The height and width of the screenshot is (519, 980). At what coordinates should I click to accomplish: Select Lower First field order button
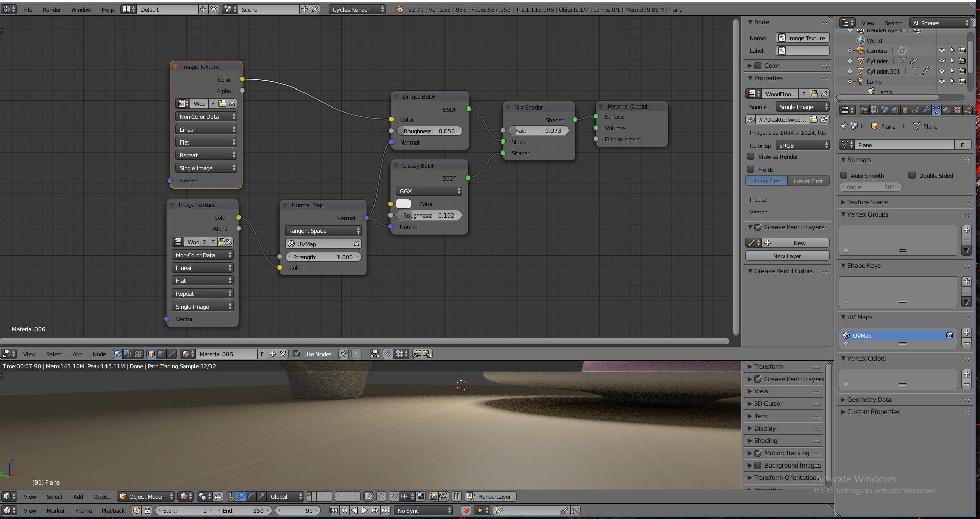click(808, 181)
